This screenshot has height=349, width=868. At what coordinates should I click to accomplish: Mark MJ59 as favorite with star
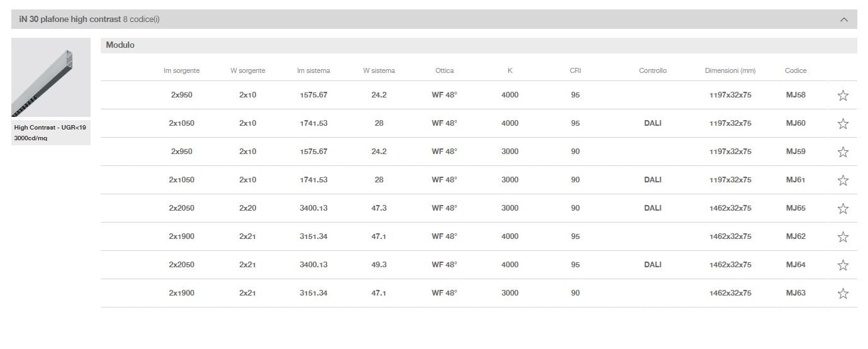pos(843,152)
